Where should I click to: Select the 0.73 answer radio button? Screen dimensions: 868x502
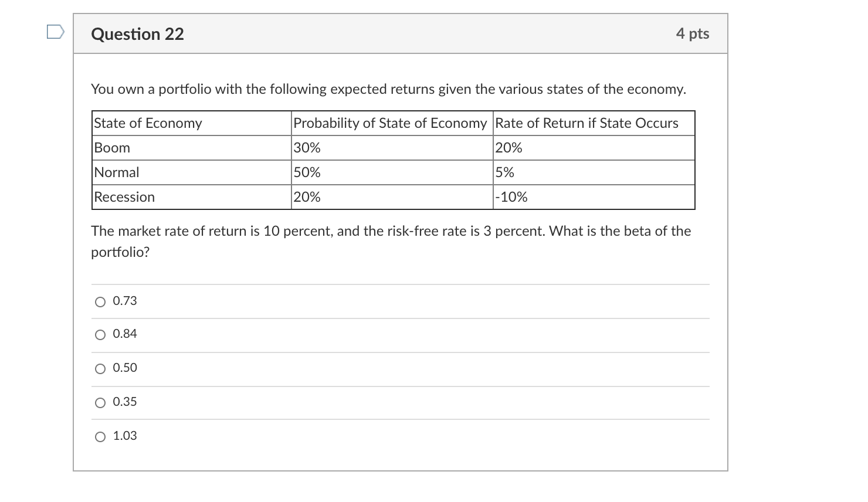click(100, 302)
